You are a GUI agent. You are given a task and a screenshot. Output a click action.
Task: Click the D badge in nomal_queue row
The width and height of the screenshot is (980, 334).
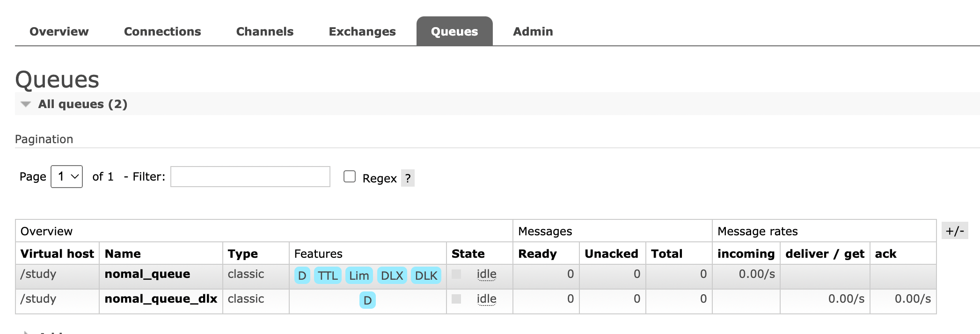click(x=302, y=276)
